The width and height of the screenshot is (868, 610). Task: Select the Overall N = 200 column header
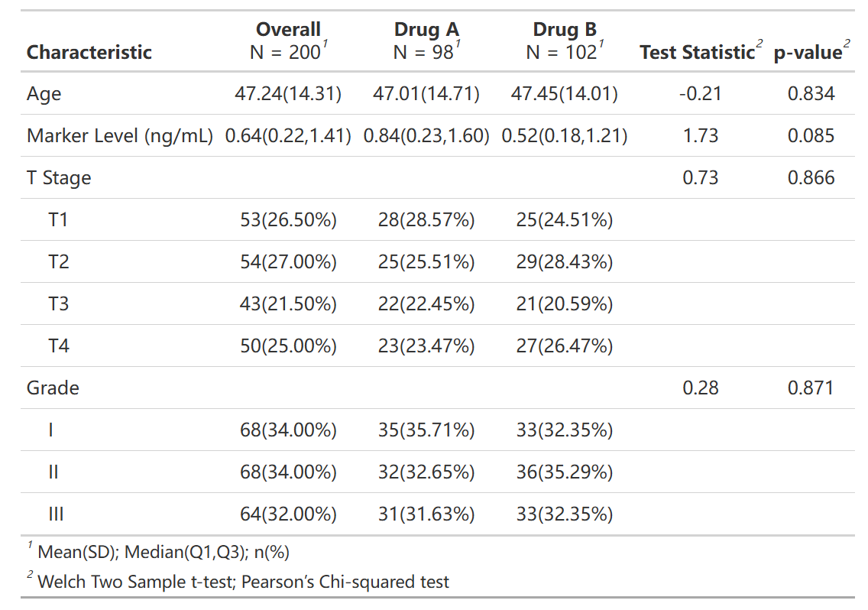[x=288, y=41]
